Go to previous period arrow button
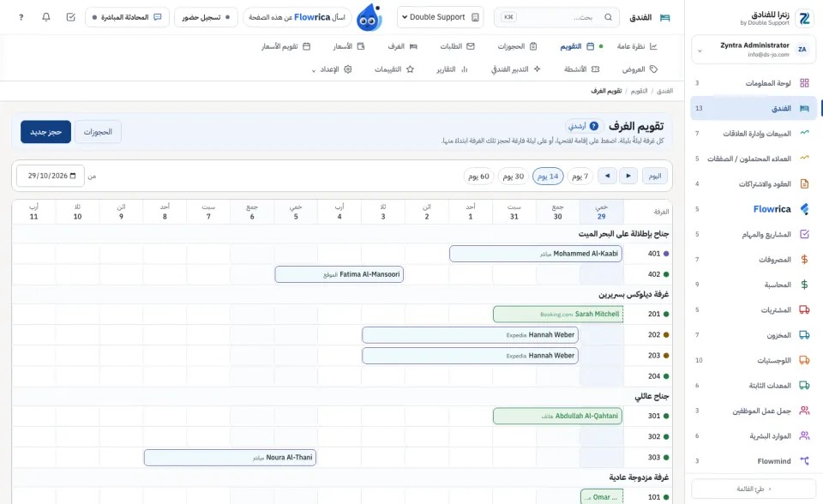 coord(628,176)
